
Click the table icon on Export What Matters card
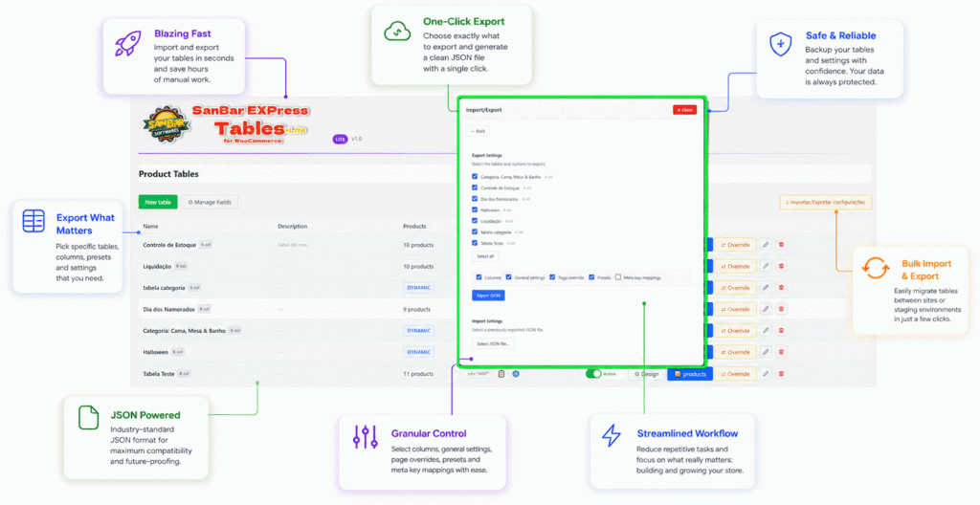[x=33, y=221]
